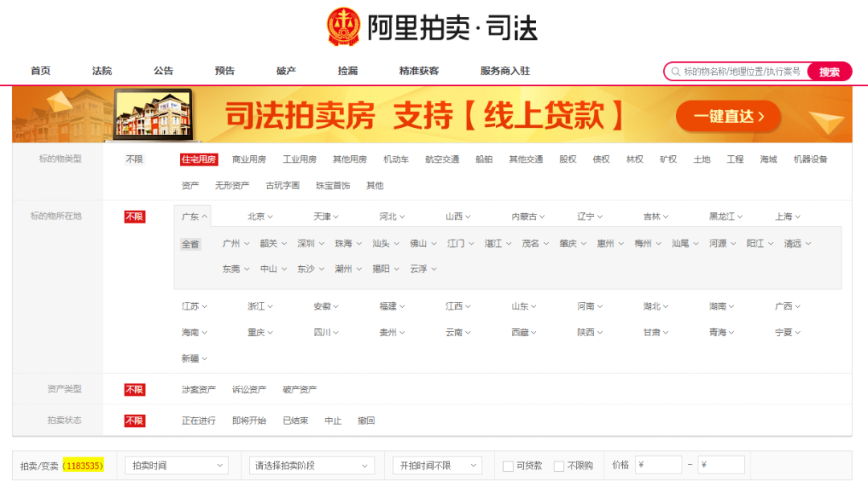Open the 破产 navigation tab

coord(286,71)
